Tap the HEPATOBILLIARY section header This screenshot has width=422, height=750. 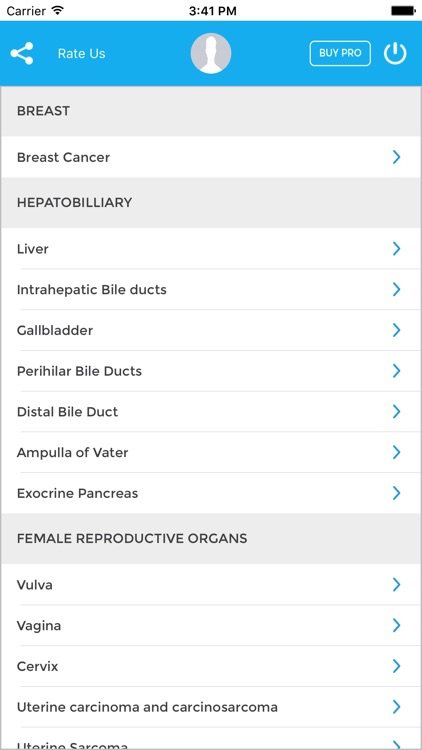click(211, 203)
